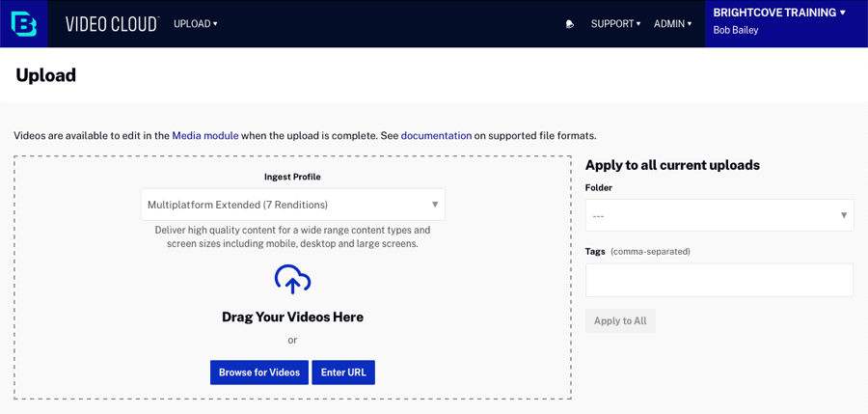Click the cloud upload arrow icon
This screenshot has height=414, width=868.
click(292, 280)
